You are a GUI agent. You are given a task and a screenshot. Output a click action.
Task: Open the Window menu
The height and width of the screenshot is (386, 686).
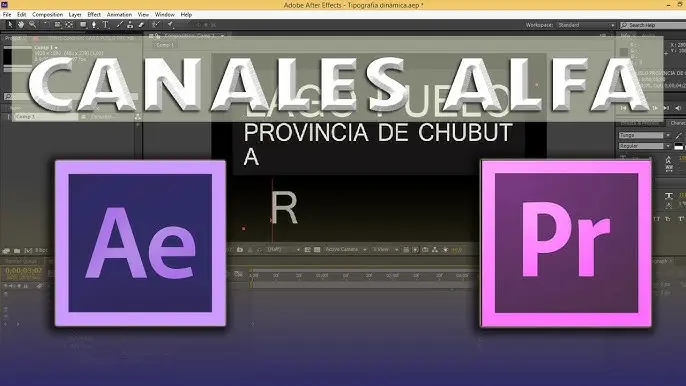pyautogui.click(x=164, y=14)
